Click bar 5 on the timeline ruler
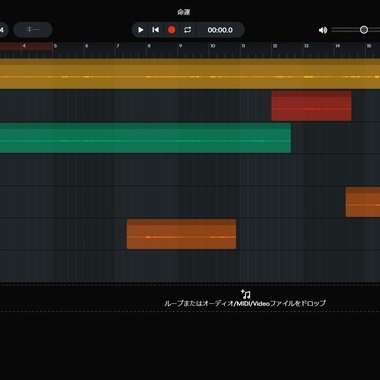 (x=55, y=46)
